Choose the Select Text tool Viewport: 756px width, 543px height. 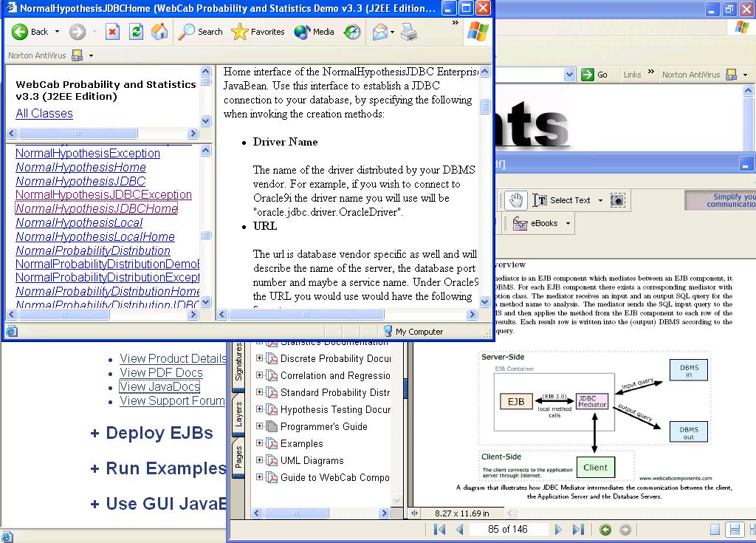(562, 199)
